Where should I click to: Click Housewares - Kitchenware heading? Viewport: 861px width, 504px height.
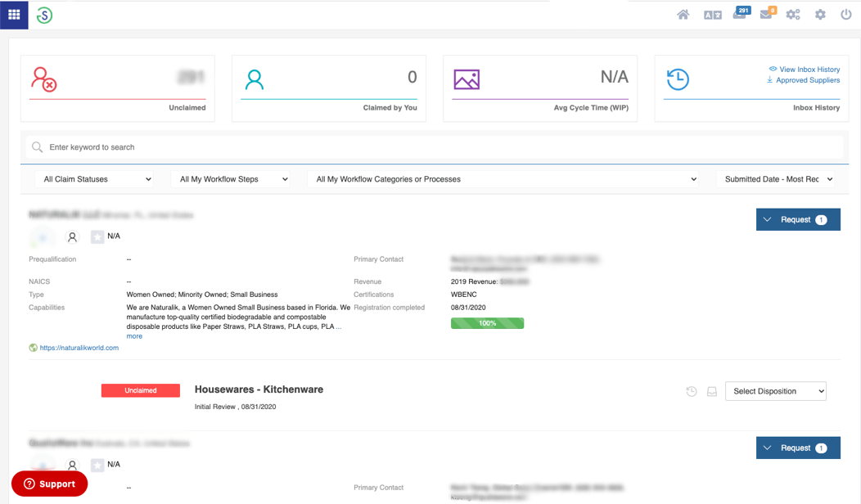[259, 389]
